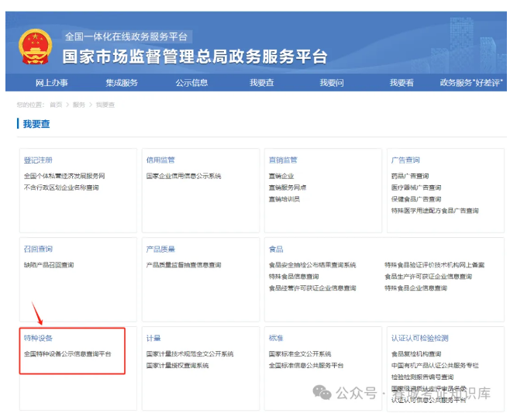Open 国家企业信用信息公示系统 link
Image resolution: width=510 pixels, height=420 pixels.
pyautogui.click(x=184, y=176)
